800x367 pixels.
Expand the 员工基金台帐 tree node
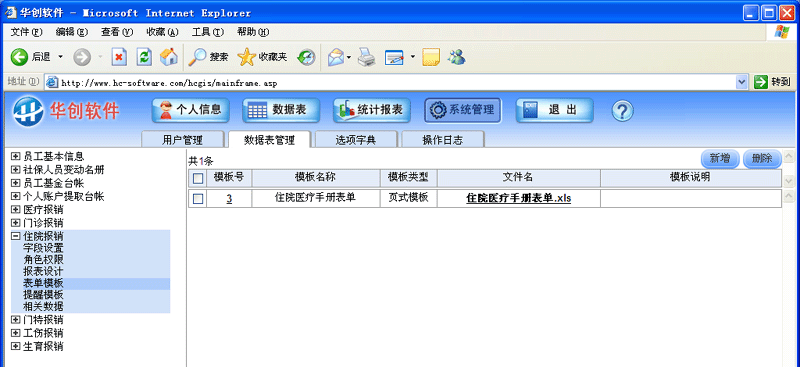point(15,183)
